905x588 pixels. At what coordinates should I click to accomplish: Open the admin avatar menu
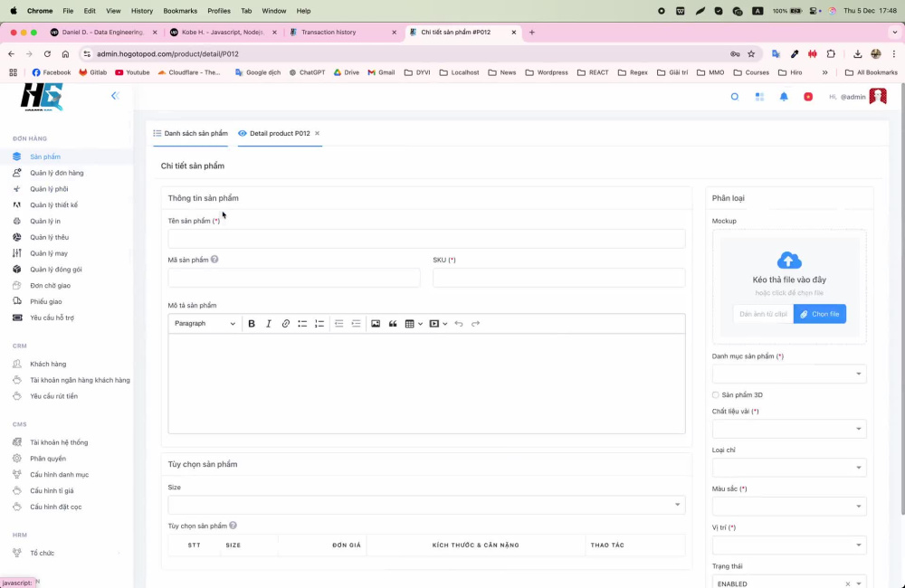tap(878, 97)
